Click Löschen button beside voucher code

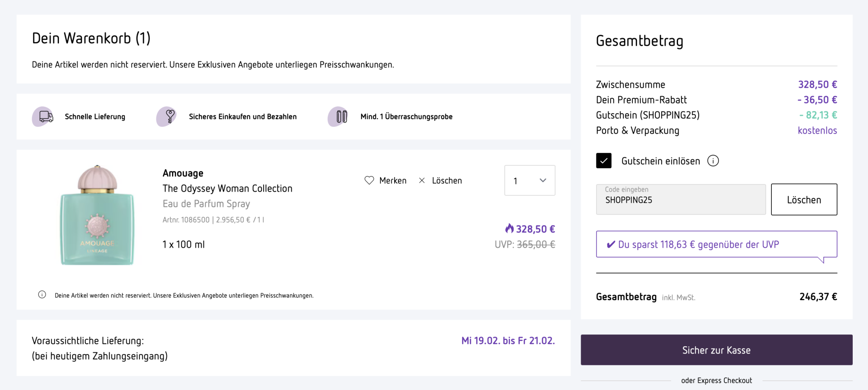coord(804,200)
